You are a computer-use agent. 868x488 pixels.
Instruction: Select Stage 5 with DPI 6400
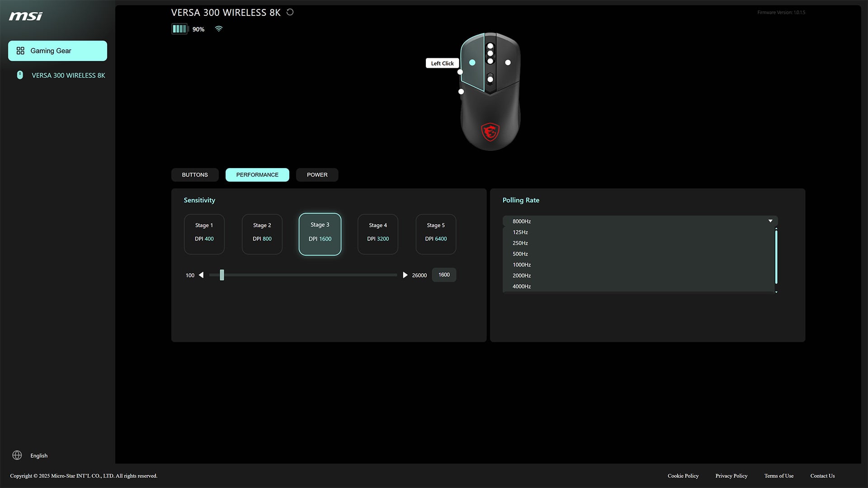435,234
